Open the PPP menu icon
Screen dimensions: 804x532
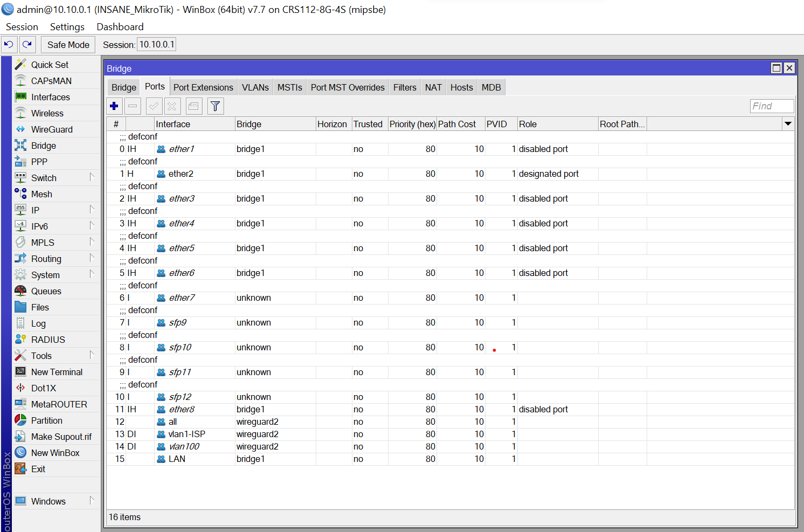(x=20, y=162)
